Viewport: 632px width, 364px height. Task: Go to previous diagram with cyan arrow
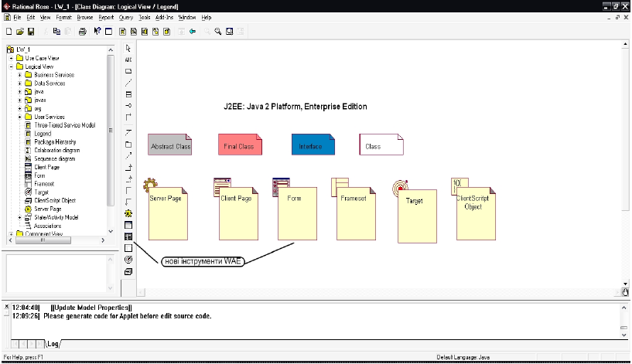click(x=193, y=32)
